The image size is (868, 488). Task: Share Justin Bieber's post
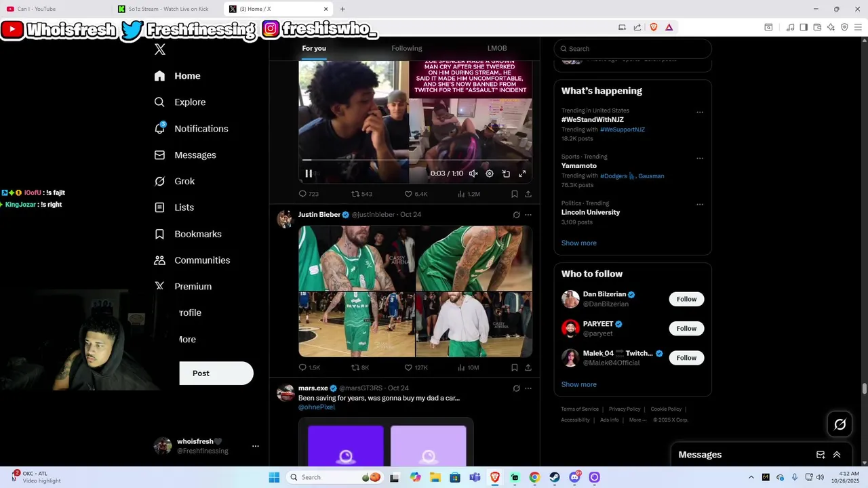pyautogui.click(x=528, y=367)
